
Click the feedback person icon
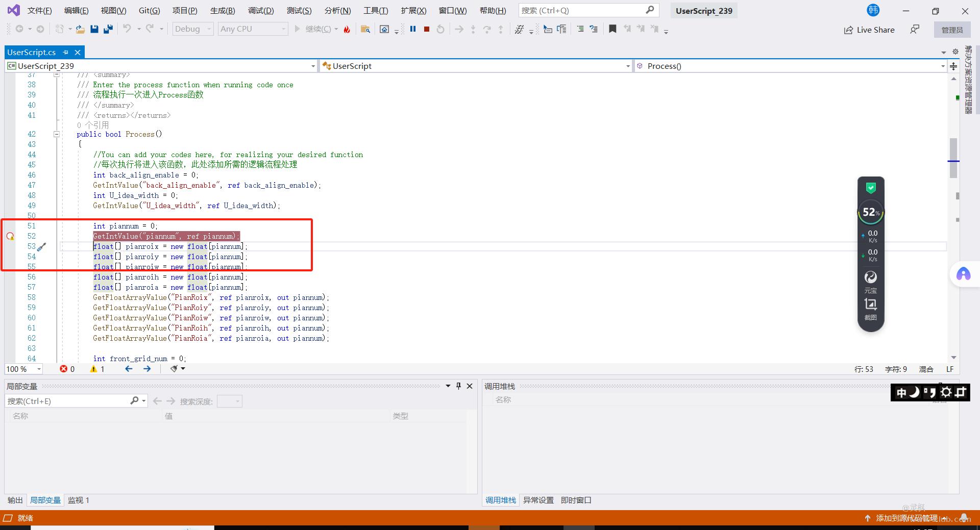coord(915,30)
